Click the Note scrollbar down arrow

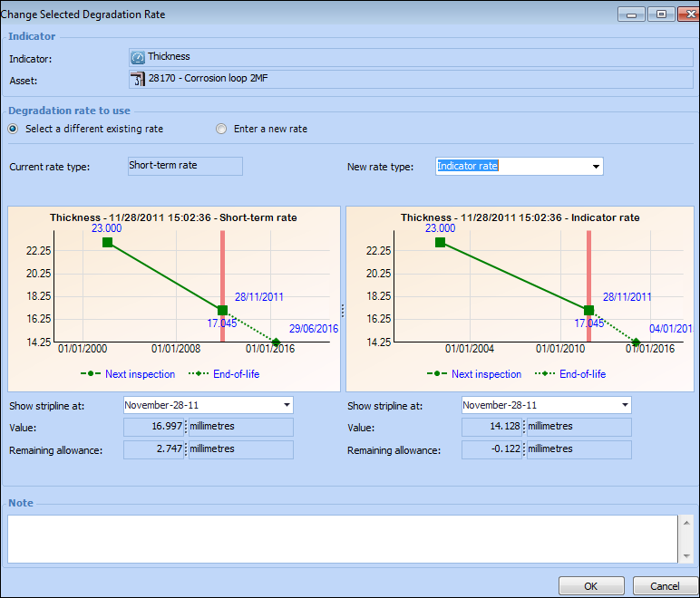(685, 555)
